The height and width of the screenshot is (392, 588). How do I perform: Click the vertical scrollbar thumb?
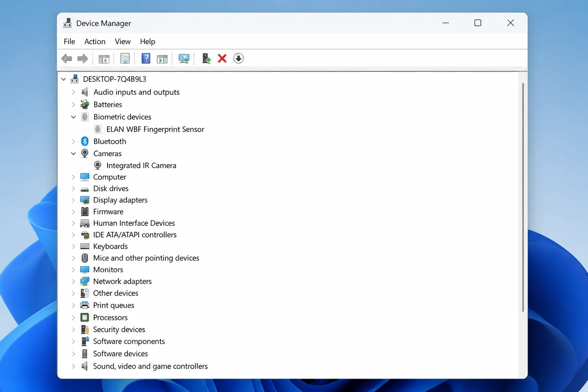click(523, 197)
